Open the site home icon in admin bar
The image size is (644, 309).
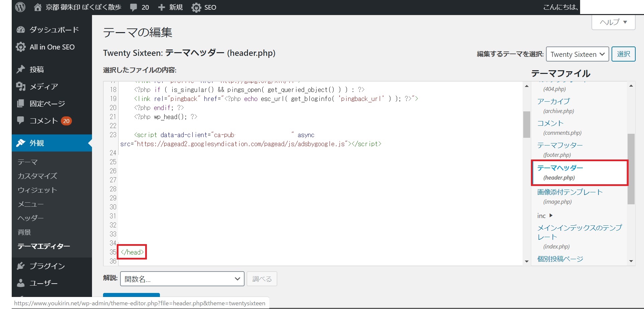pyautogui.click(x=38, y=7)
